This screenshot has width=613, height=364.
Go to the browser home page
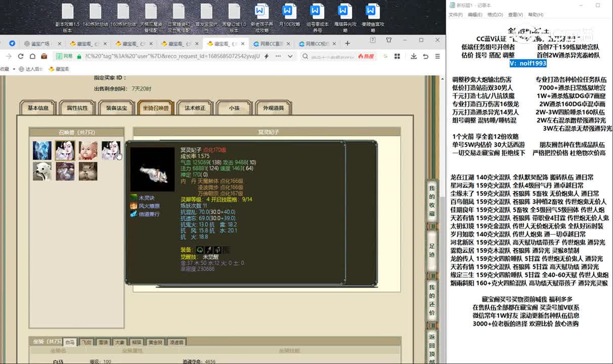point(32,56)
